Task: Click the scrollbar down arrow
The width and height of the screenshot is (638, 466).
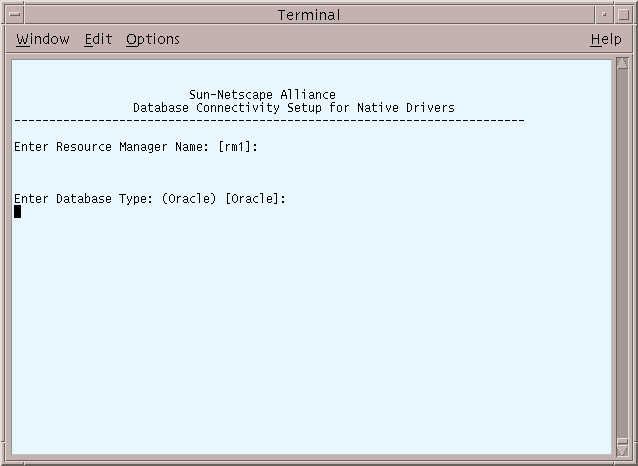Action: point(622,449)
